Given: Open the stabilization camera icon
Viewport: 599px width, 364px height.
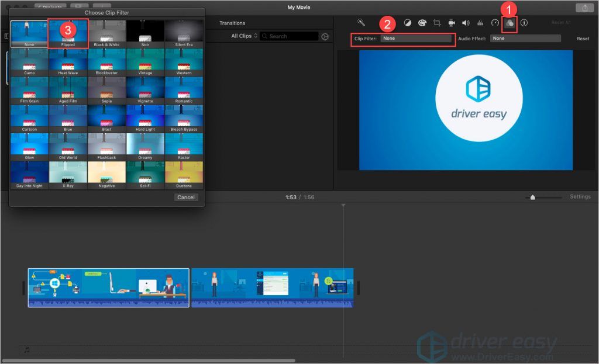Looking at the screenshot, I should tap(452, 23).
